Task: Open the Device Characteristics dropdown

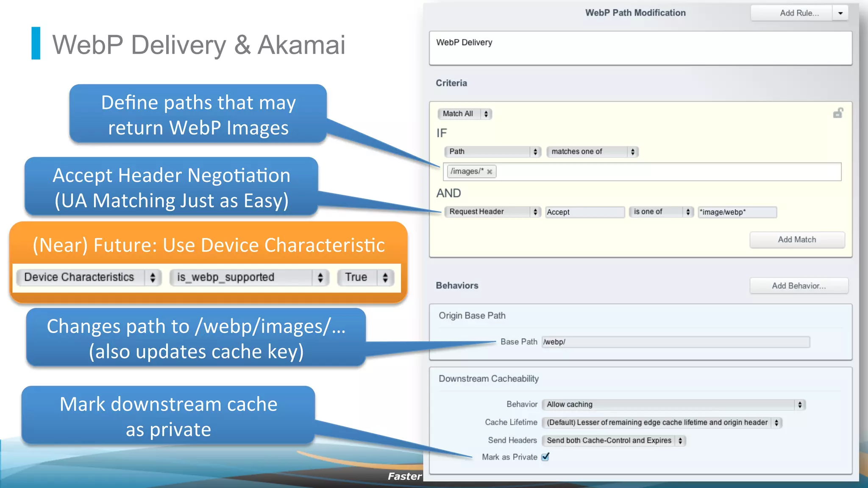Action: (x=89, y=277)
